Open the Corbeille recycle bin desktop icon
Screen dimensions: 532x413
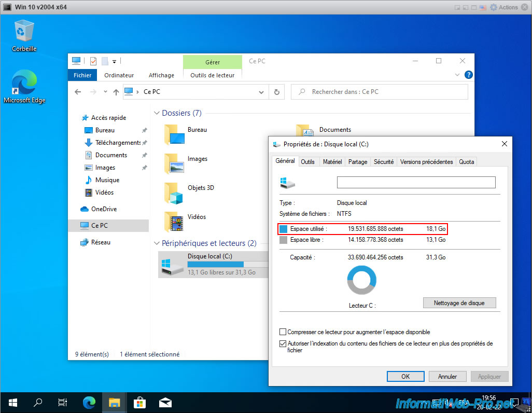click(x=24, y=36)
